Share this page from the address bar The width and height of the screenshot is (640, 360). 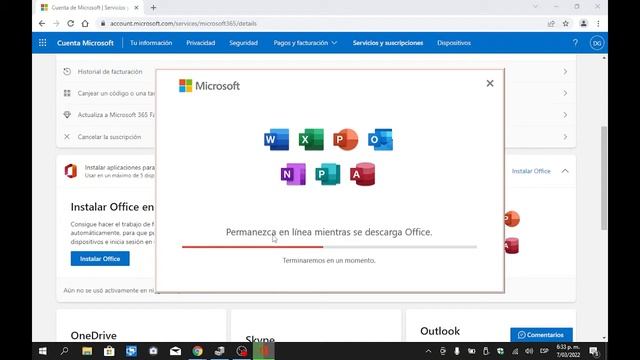point(551,24)
